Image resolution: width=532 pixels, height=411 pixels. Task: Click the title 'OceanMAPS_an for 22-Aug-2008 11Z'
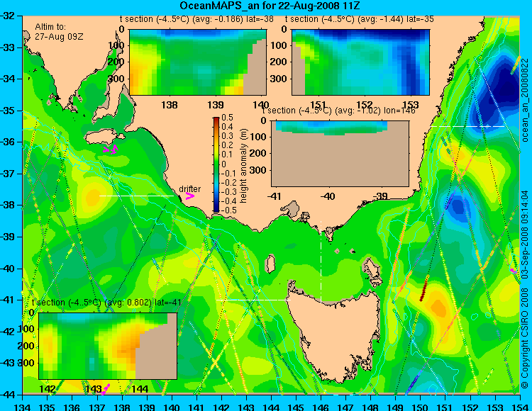pos(270,6)
